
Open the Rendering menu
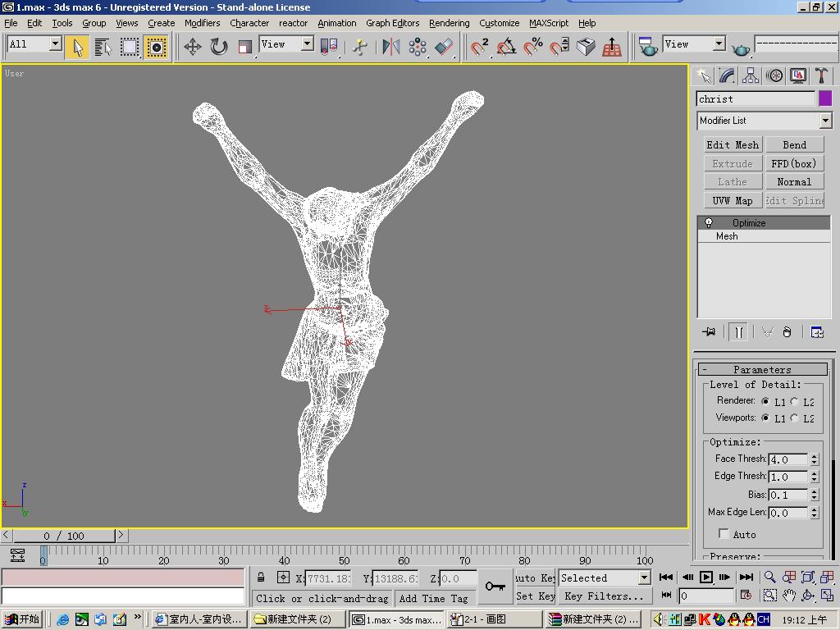[x=449, y=23]
